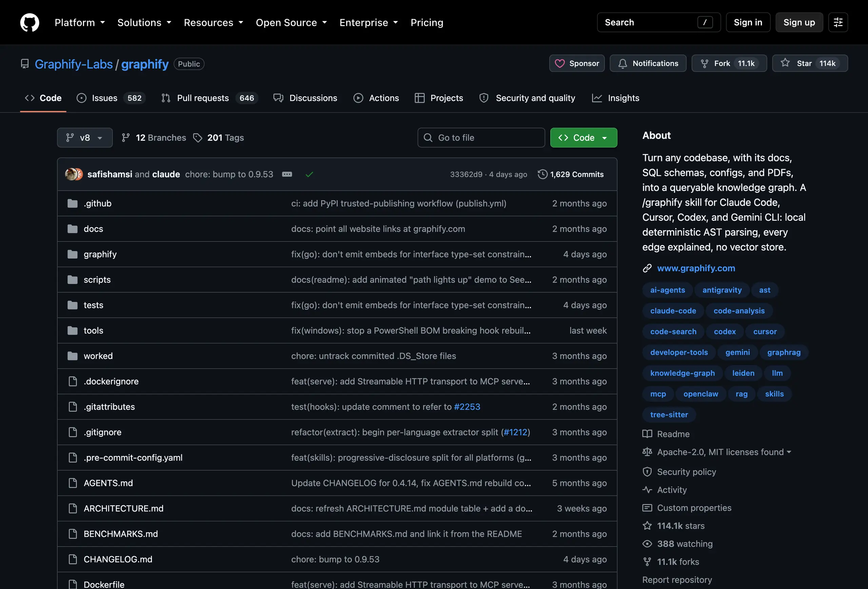The width and height of the screenshot is (868, 589).
Task: Switch to the Discussions tab
Action: pos(305,98)
